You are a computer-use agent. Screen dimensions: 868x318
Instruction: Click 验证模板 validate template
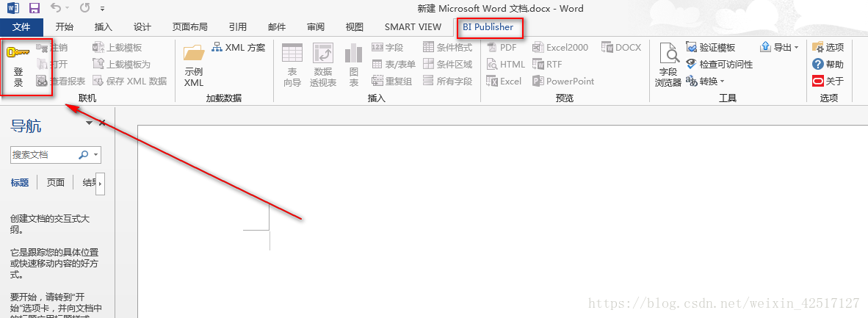[x=711, y=48]
